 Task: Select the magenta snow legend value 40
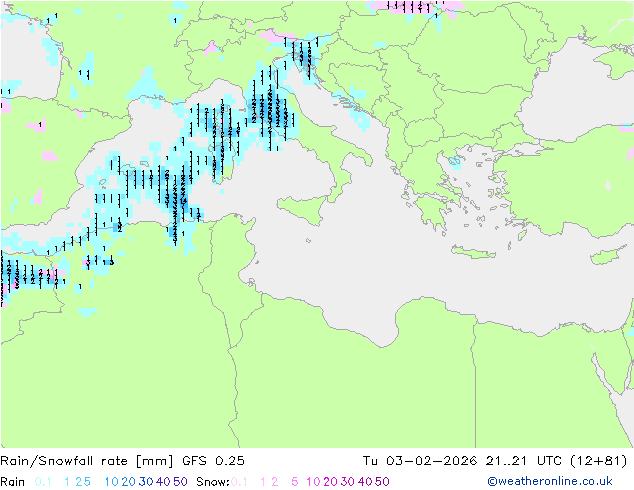365,482
